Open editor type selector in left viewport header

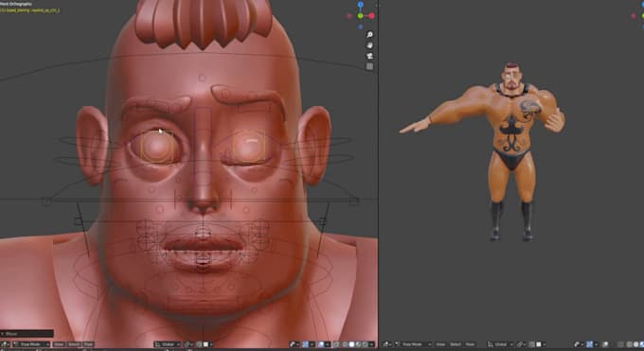6,344
